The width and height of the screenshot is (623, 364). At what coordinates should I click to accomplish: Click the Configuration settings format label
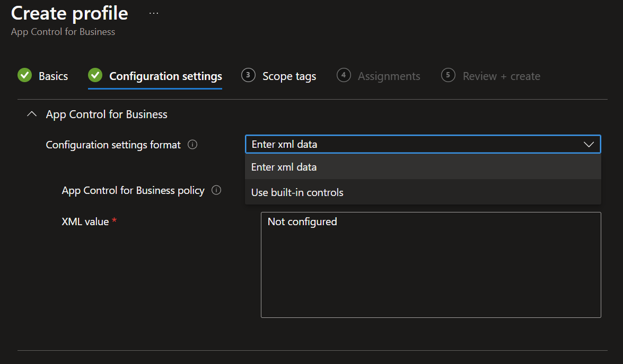[113, 145]
